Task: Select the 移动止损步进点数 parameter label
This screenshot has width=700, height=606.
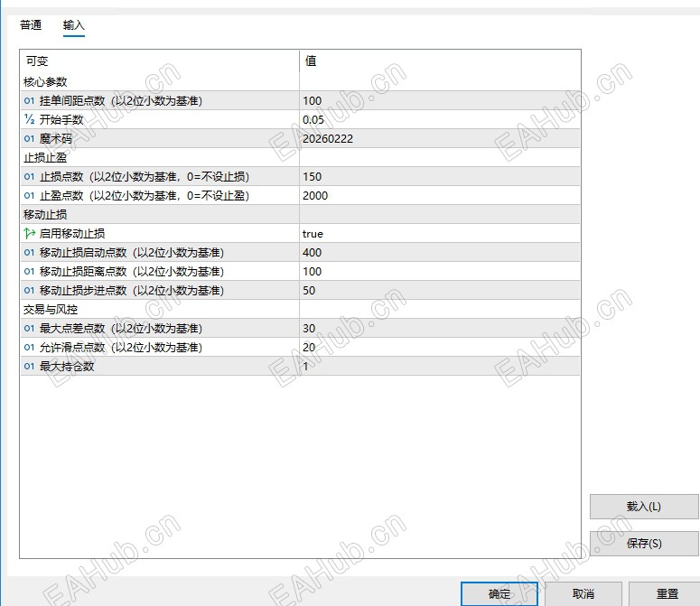Action: pos(132,291)
